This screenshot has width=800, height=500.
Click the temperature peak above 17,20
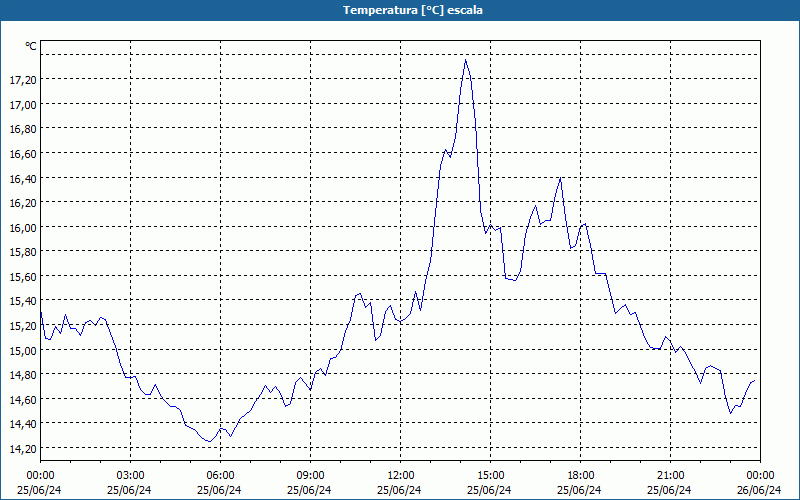465,60
